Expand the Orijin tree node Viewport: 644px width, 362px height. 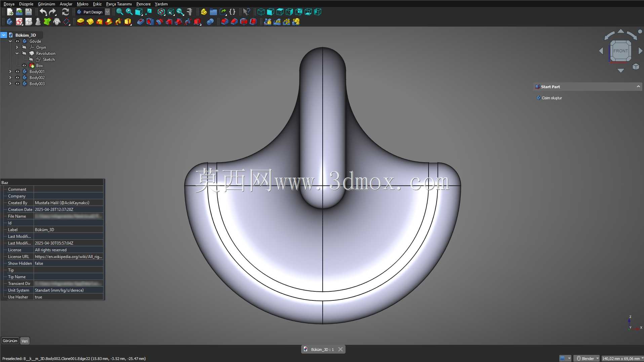17,47
